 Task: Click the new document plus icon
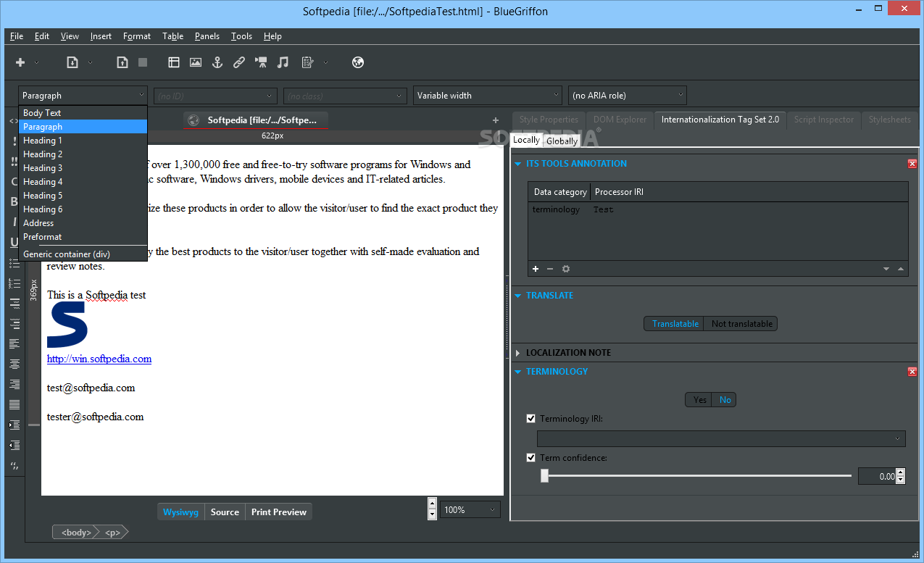pos(20,62)
